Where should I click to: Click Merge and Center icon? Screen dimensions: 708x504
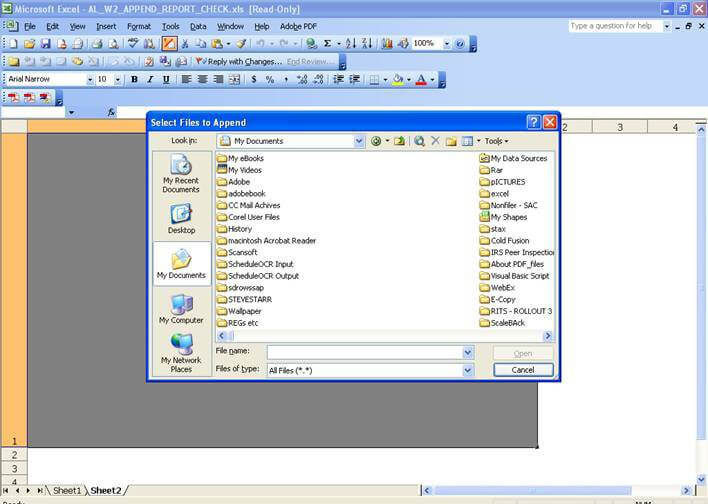pos(234,79)
